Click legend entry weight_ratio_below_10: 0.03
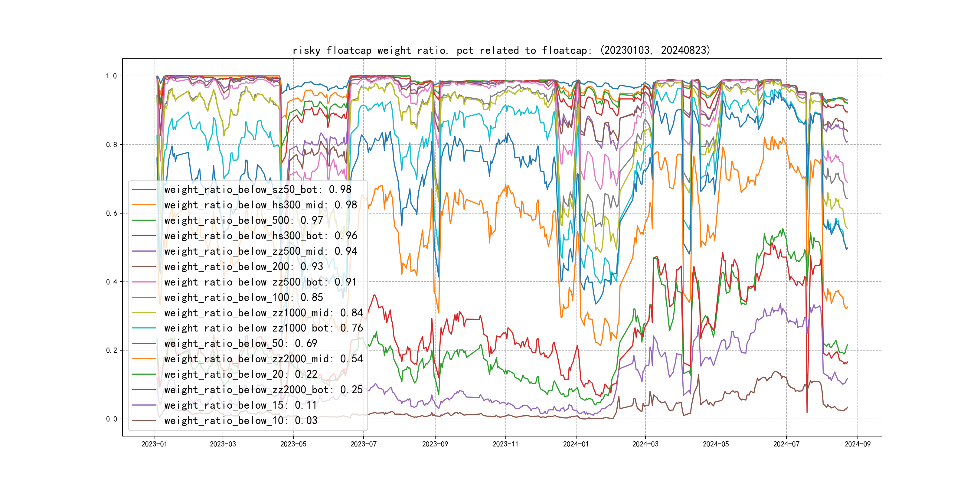Viewport: 980px width, 490px height. coord(240,420)
